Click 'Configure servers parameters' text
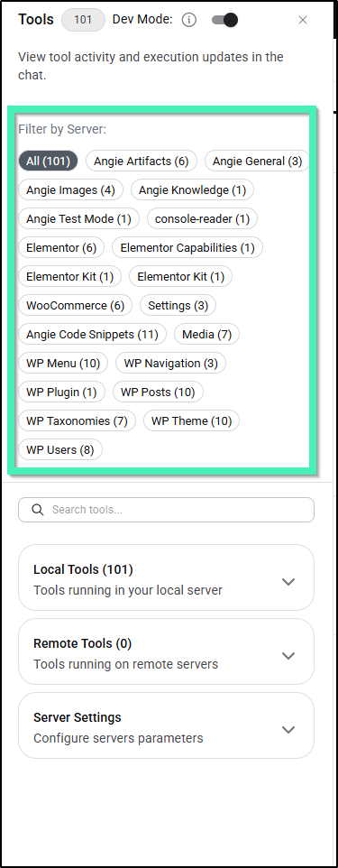Viewport: 338px width, 868px height. pyautogui.click(x=118, y=738)
